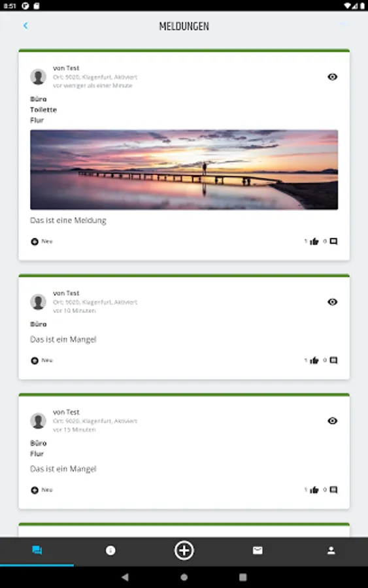Image resolution: width=368 pixels, height=588 pixels.
Task: Like the 'vor 15 Minuten' Mangel post
Action: pos(314,490)
